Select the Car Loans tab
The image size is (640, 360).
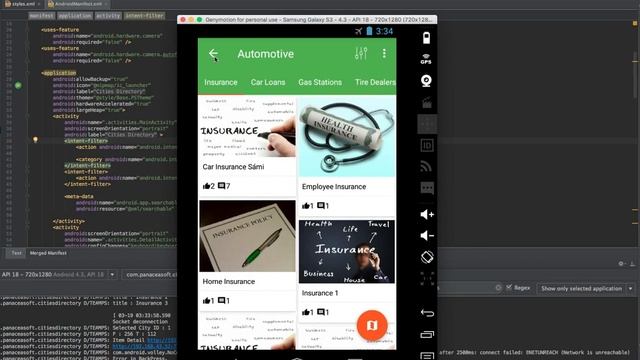pos(268,82)
